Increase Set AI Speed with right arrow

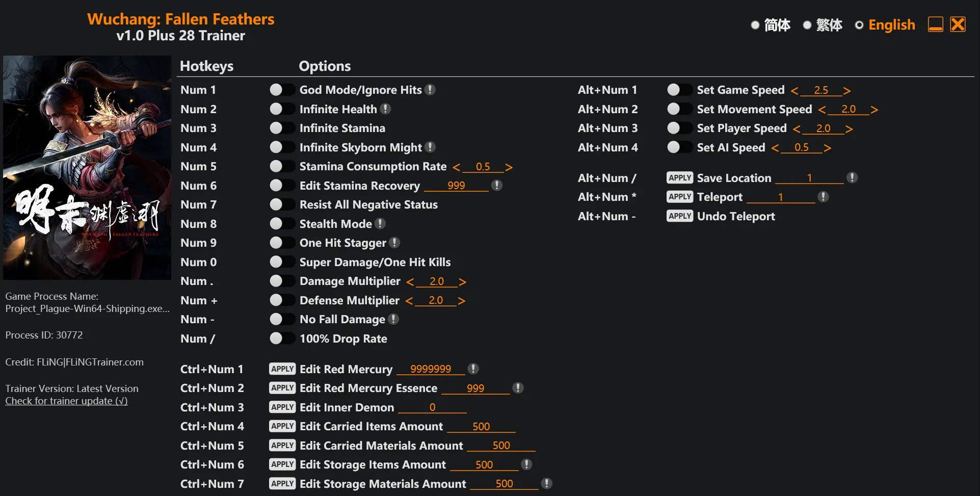click(x=827, y=148)
